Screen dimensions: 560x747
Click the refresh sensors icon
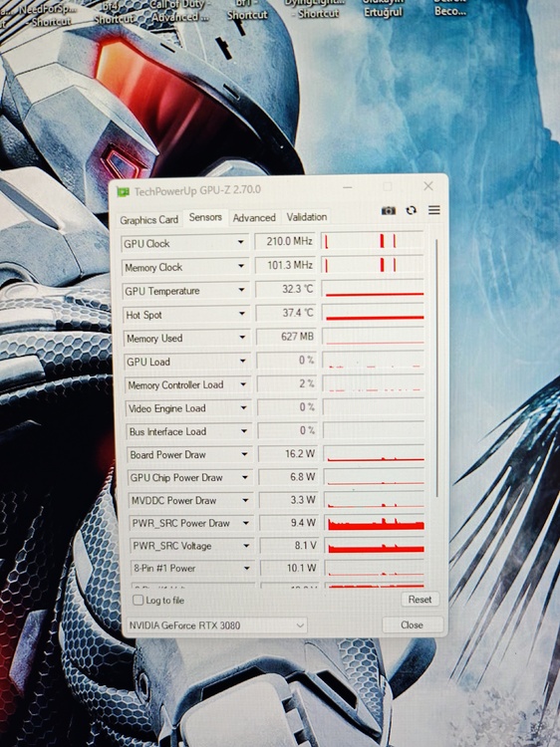point(412,210)
